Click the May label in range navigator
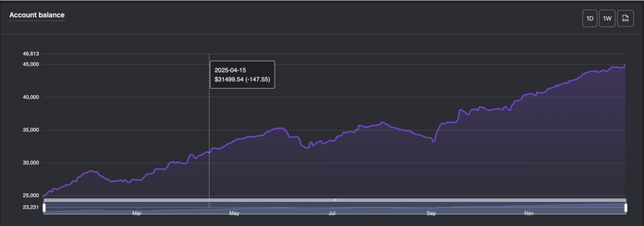Screen dimensions: 644x226 pos(234,213)
